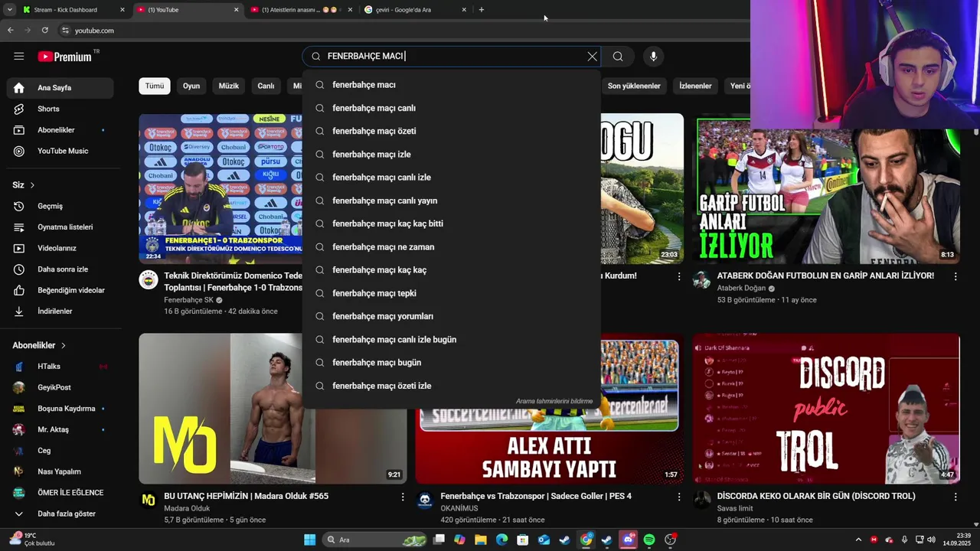The height and width of the screenshot is (551, 980).
Task: Open İndirilenler in the sidebar
Action: (x=60, y=311)
